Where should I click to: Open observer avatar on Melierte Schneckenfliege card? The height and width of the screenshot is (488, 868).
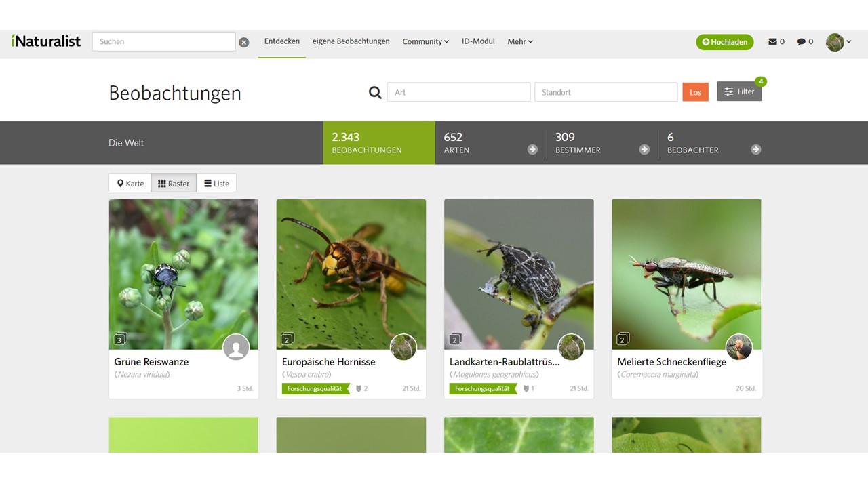click(739, 347)
